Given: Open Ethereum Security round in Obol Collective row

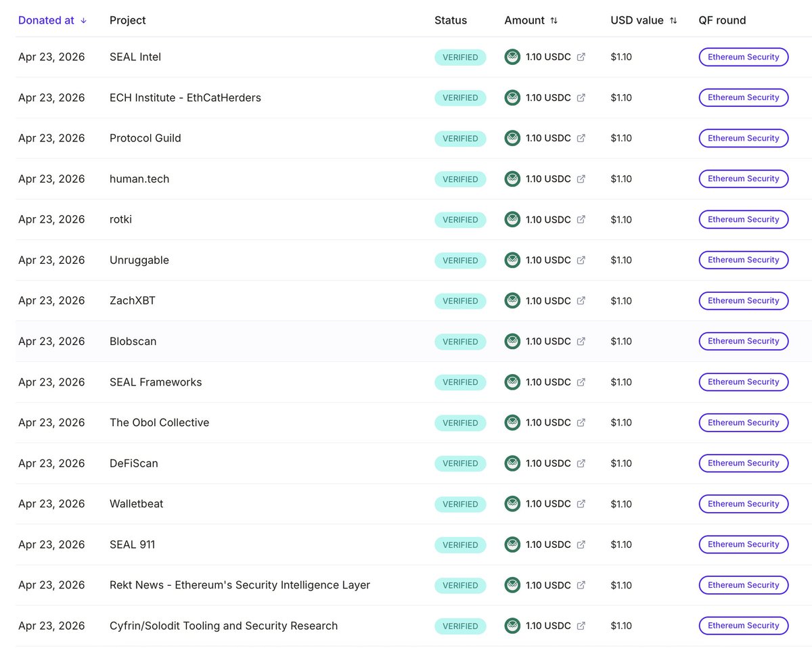Looking at the screenshot, I should (744, 422).
